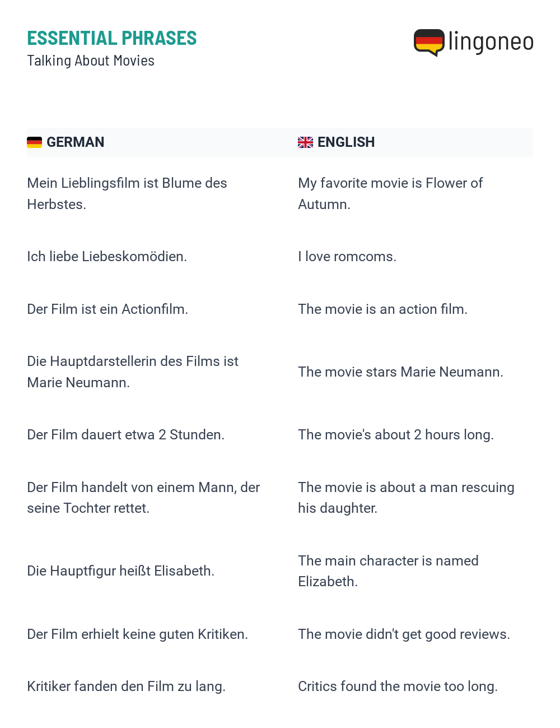This screenshot has height=728, width=560.
Task: Click the UK flag icon beside ENGLISH
Action: point(305,142)
